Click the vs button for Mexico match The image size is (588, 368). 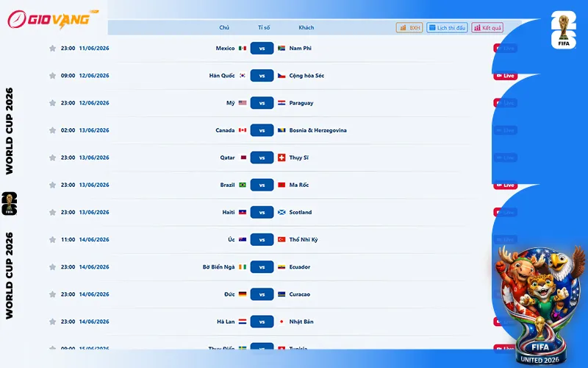[262, 49]
